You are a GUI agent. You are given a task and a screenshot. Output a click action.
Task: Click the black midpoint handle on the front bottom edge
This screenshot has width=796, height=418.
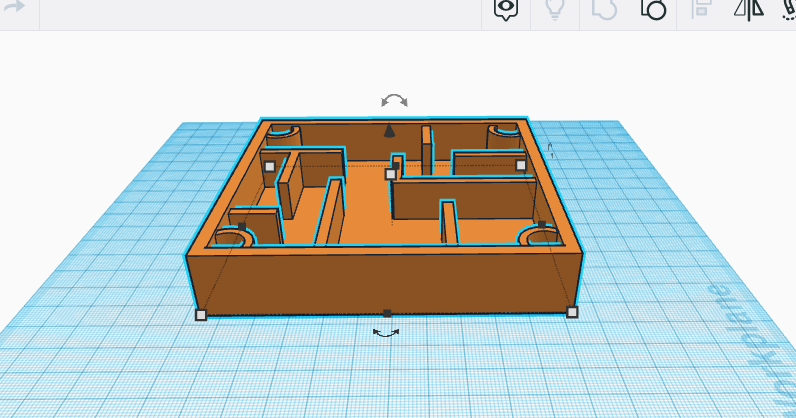pos(387,313)
